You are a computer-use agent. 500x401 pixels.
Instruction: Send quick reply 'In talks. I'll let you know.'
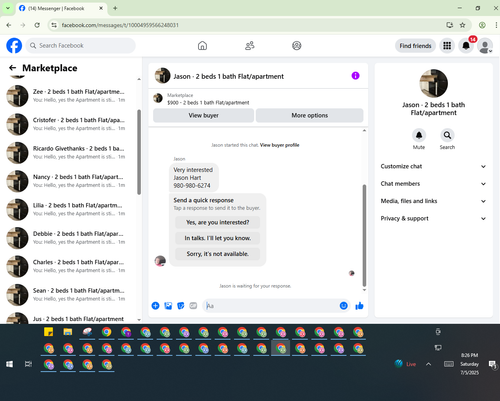(217, 238)
